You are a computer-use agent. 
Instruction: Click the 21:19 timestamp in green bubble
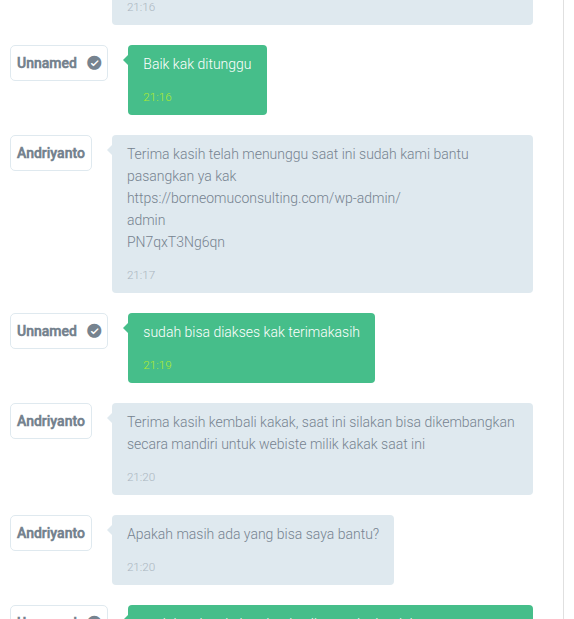pyautogui.click(x=158, y=365)
